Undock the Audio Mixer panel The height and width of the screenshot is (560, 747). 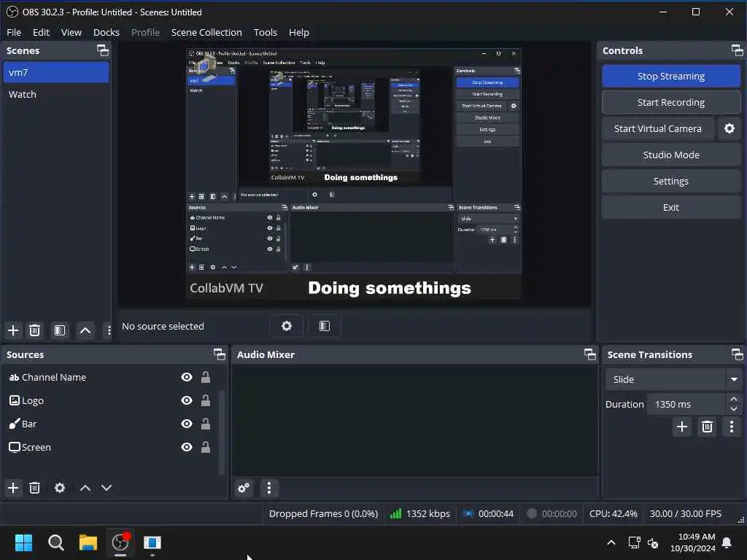590,354
